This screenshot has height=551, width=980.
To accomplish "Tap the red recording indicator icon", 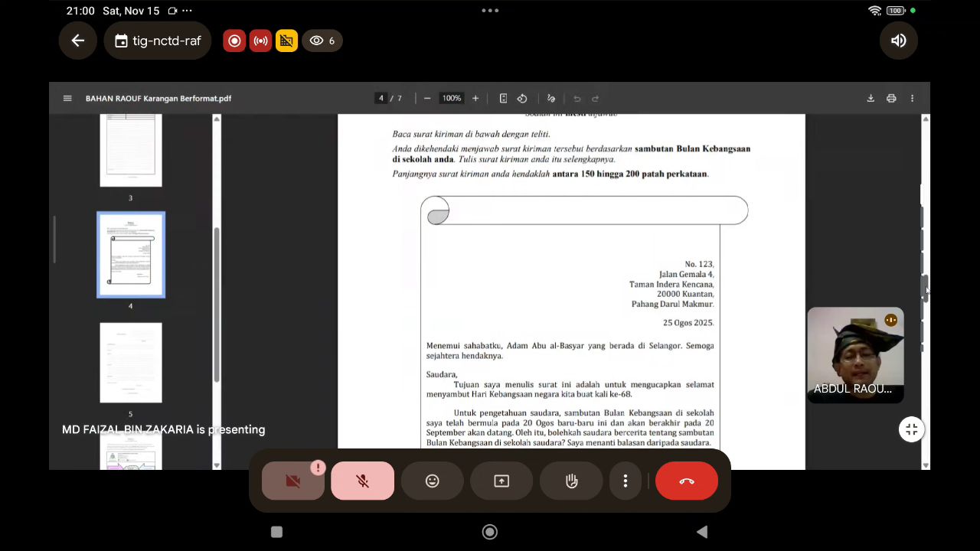I will [x=234, y=41].
